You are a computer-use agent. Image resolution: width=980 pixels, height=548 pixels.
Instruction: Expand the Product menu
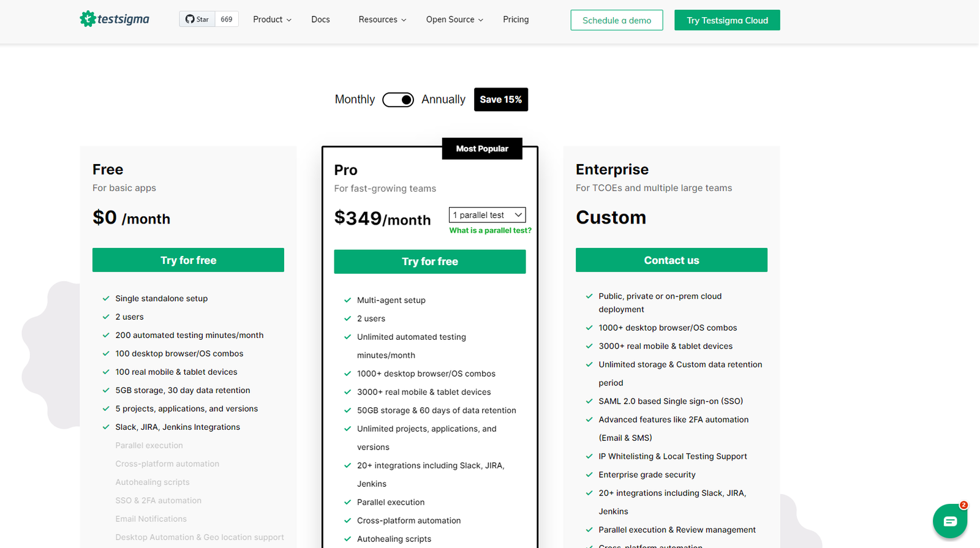coord(272,20)
